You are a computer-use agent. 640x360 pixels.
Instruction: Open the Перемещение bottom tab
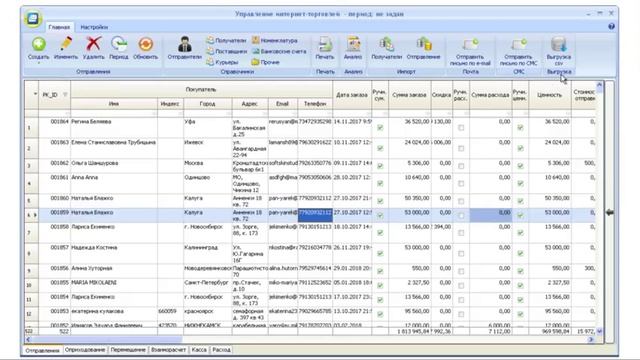[x=128, y=350]
